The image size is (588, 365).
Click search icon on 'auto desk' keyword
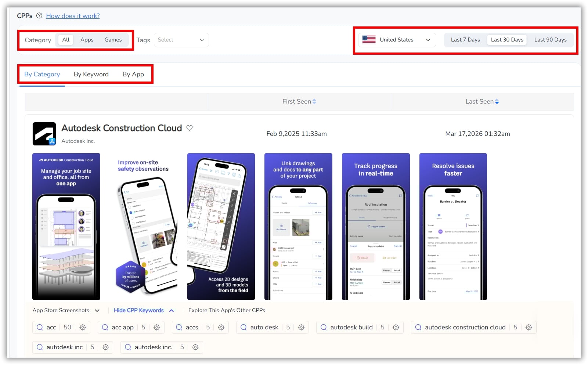pos(244,327)
